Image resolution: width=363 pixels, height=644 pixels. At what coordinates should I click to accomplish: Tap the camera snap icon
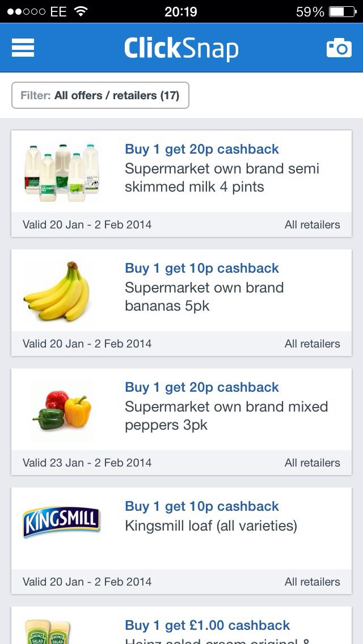(x=339, y=48)
